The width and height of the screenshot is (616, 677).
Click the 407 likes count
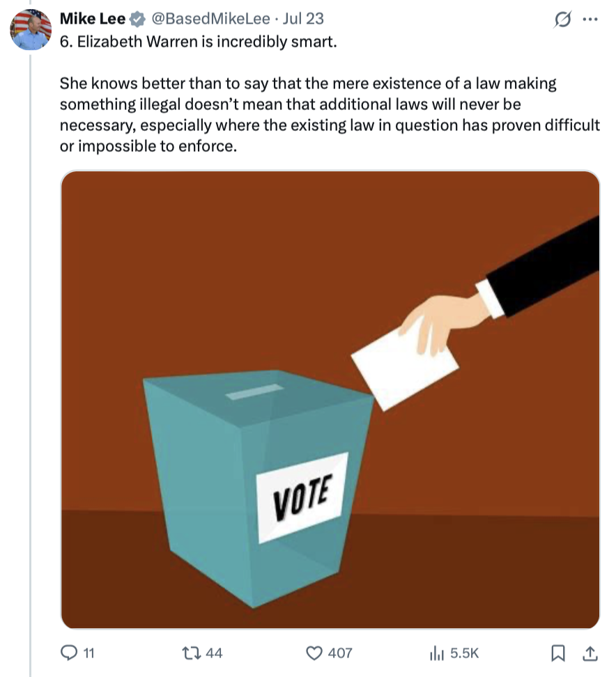340,653
